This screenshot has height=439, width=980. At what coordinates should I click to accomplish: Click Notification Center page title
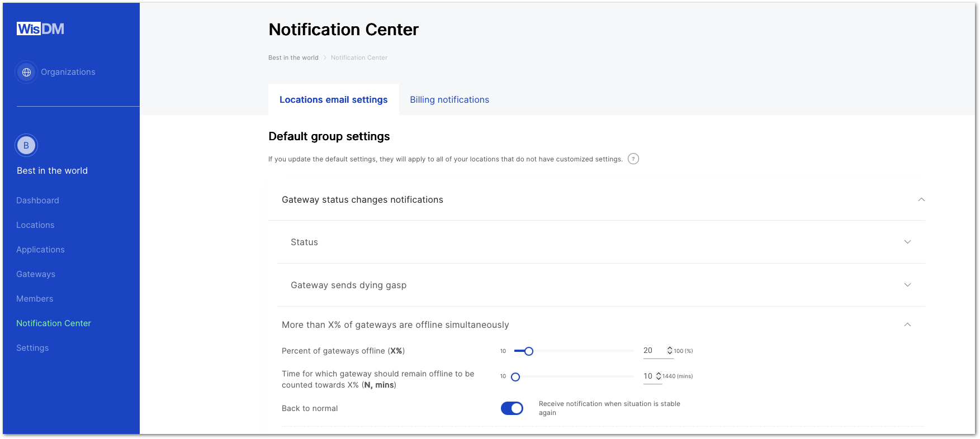[343, 30]
